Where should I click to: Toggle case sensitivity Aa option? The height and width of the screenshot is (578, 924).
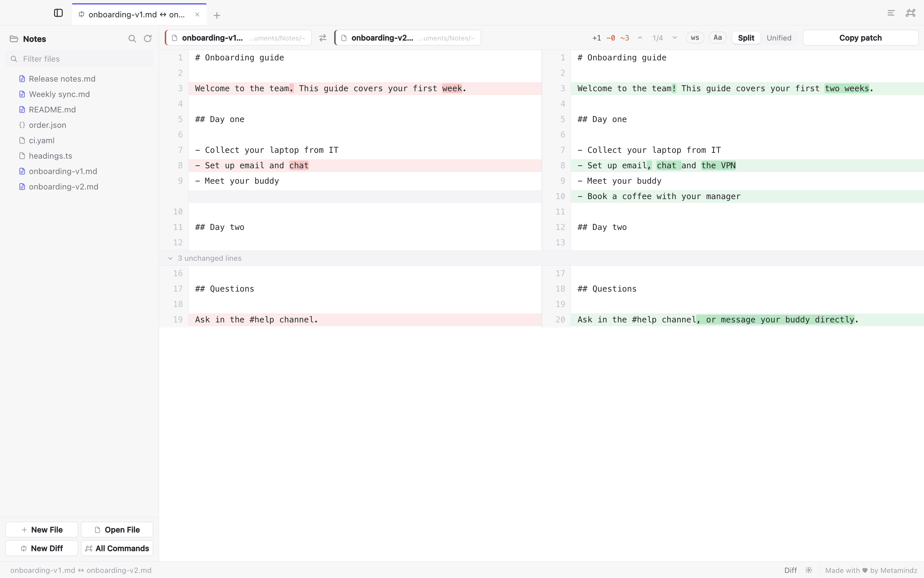(717, 38)
